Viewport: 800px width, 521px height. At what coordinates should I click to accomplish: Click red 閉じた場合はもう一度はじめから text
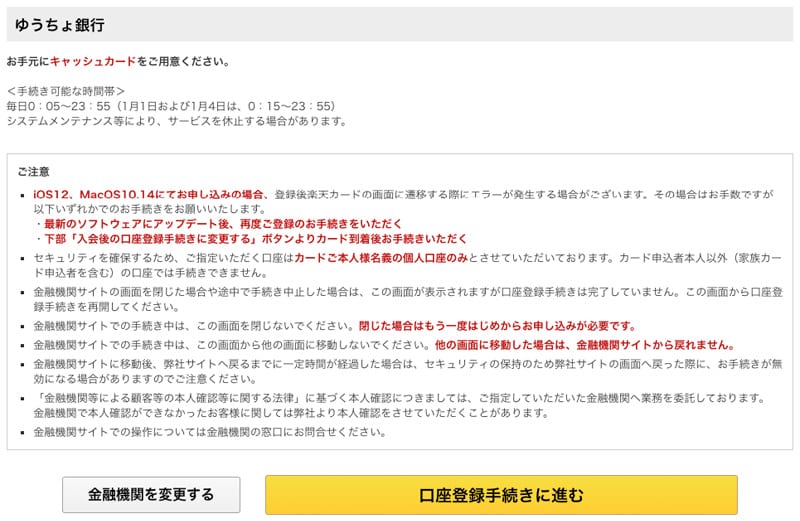498,326
